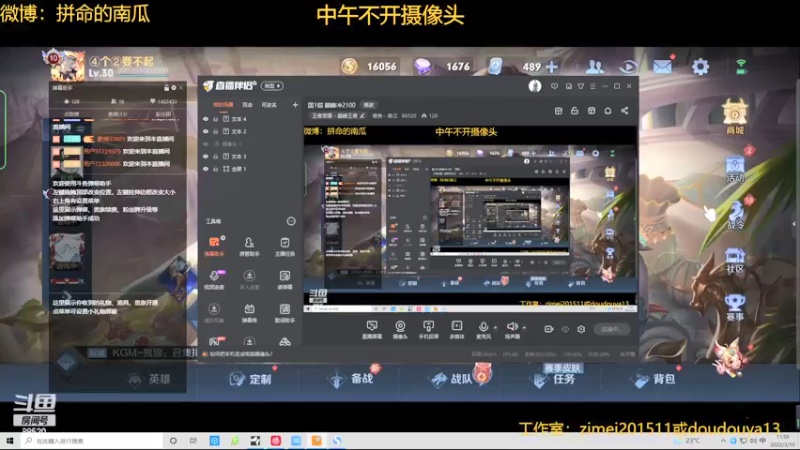
Task: Add the 摄像头 camera source
Action: pyautogui.click(x=400, y=330)
